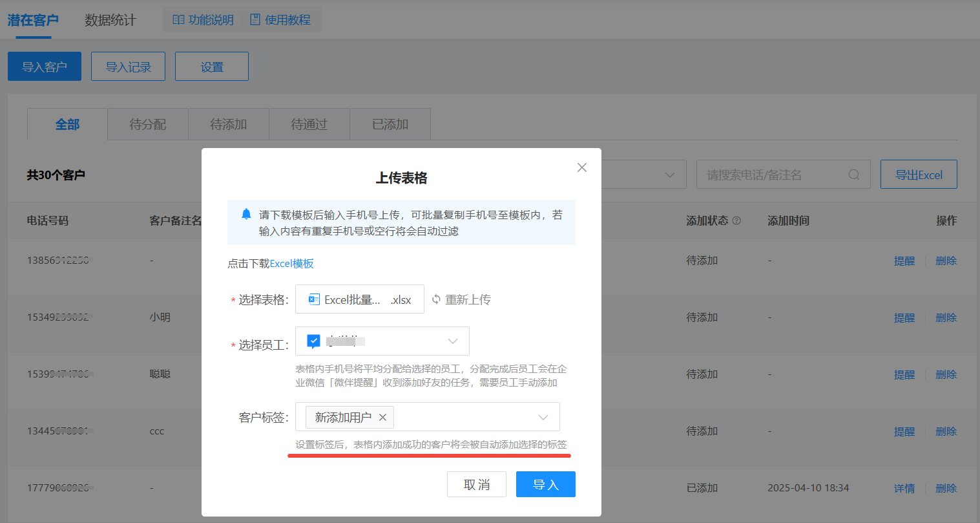Click the bell notice icon in dialog
The height and width of the screenshot is (523, 980).
point(246,214)
